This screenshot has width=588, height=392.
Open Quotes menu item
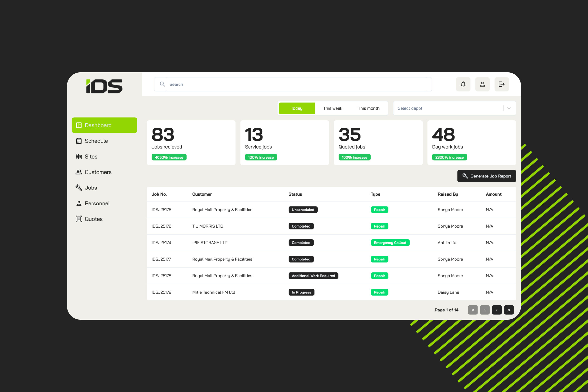tap(93, 219)
